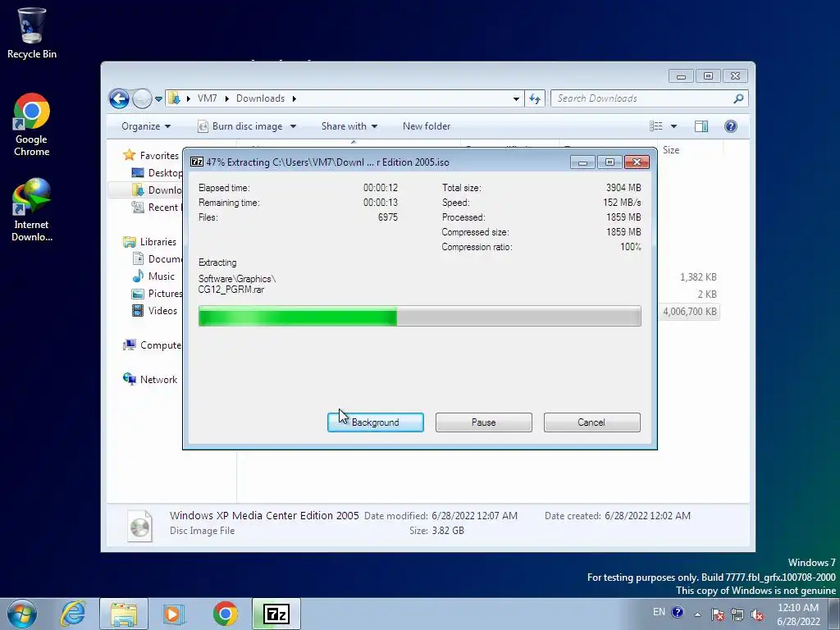Toggle the preview pane
Image resolution: width=840 pixels, height=630 pixels.
point(701,126)
